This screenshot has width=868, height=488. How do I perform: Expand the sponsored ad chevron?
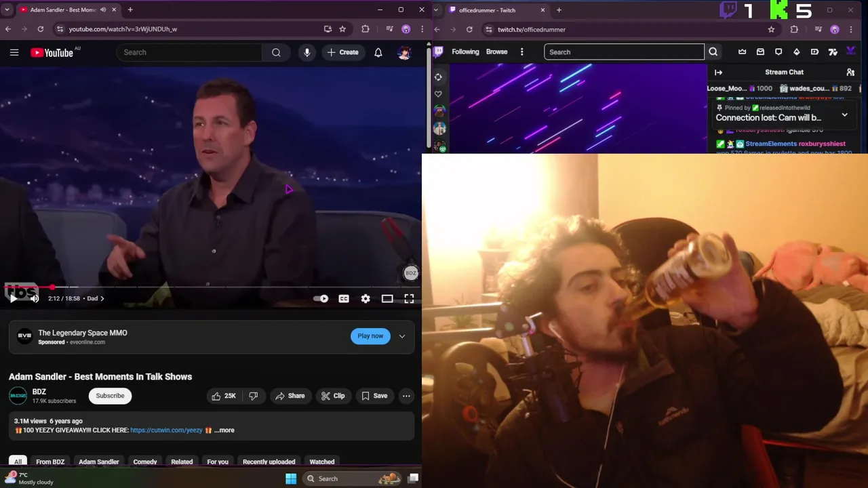tap(402, 336)
